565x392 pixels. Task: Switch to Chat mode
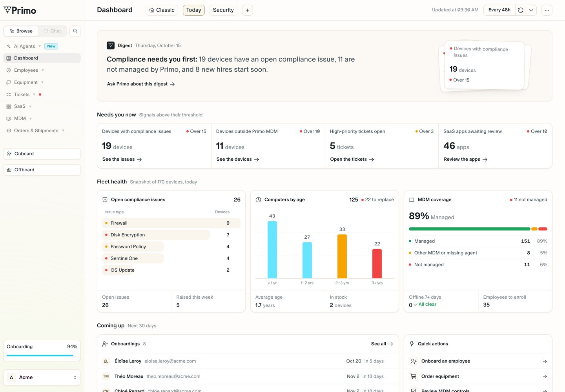coord(52,31)
